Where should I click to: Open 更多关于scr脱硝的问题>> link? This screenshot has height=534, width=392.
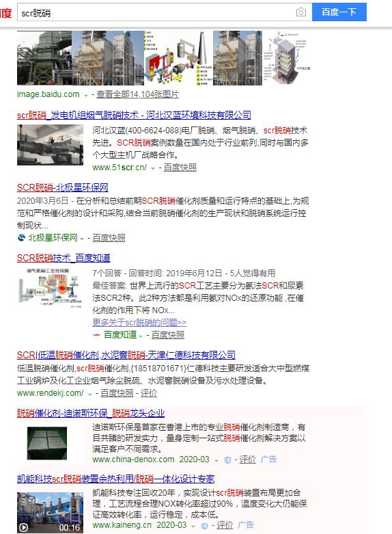(139, 322)
